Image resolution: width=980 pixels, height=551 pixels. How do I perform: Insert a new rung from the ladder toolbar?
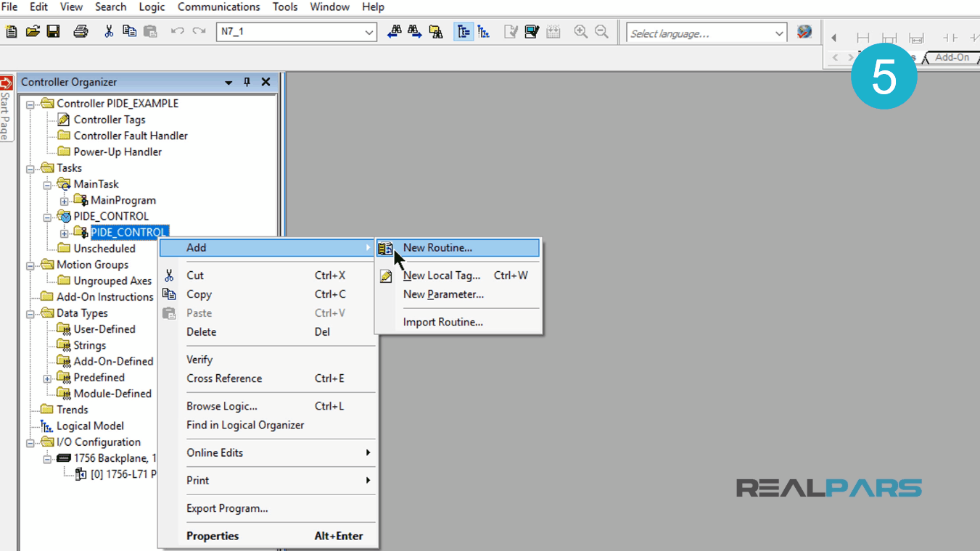point(862,38)
